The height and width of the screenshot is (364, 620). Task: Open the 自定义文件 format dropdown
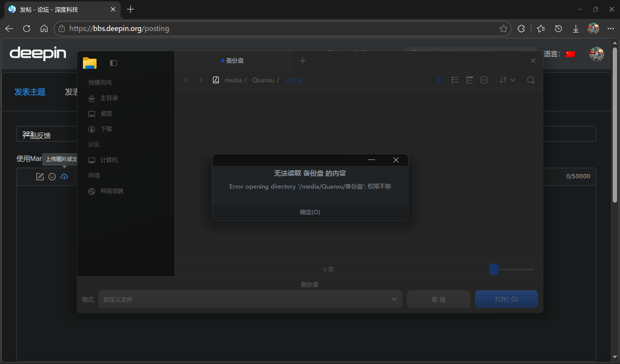tap(250, 300)
